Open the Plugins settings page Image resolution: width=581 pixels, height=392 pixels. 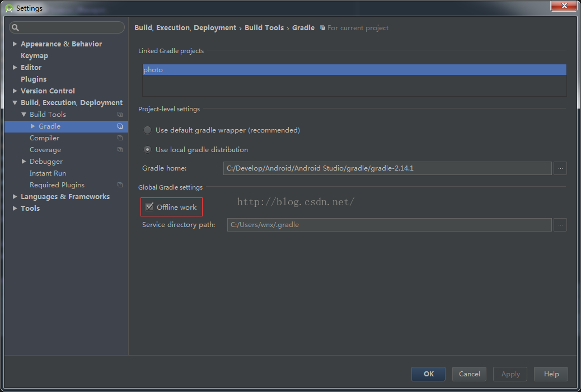[x=34, y=79]
